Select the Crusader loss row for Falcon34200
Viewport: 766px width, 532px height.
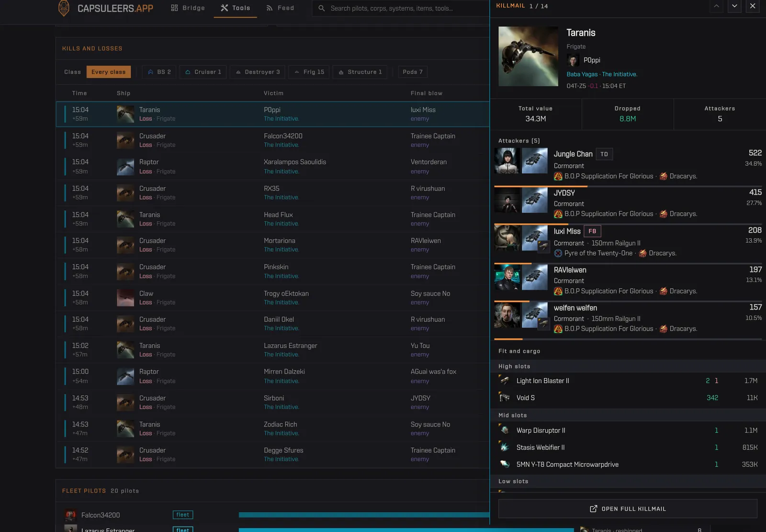tap(272, 140)
